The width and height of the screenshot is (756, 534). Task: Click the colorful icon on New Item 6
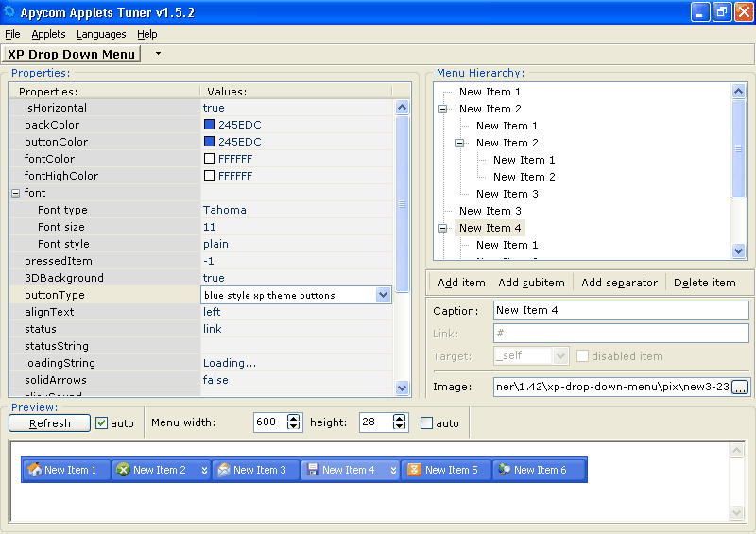tap(505, 470)
